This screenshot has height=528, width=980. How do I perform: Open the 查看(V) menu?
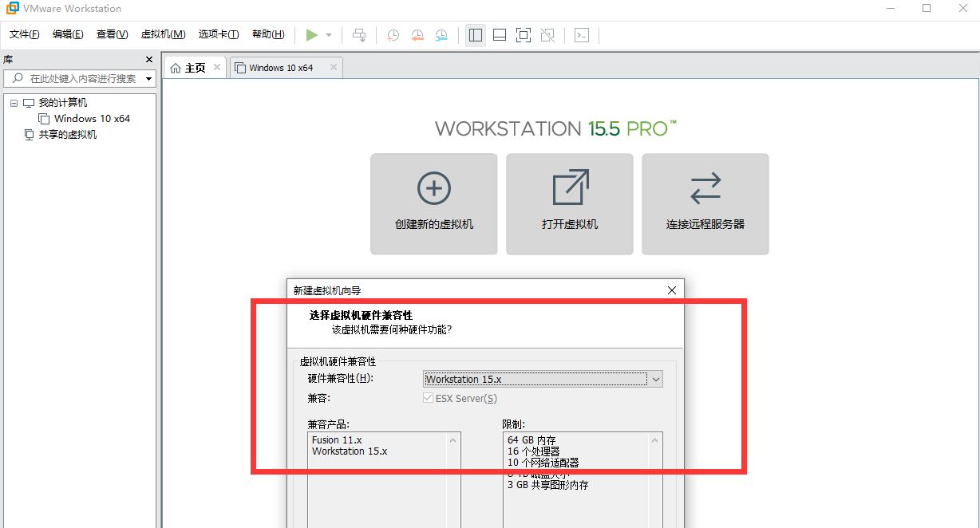[x=112, y=34]
